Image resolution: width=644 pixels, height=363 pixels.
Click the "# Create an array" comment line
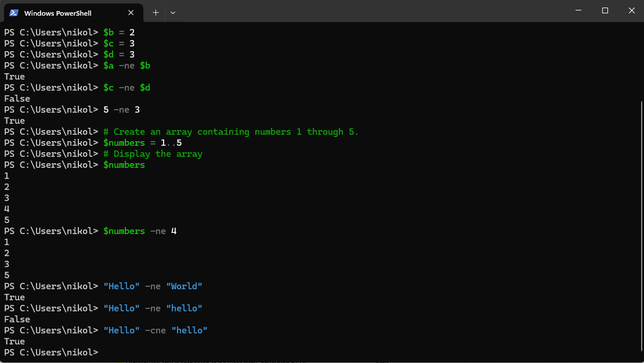click(231, 132)
